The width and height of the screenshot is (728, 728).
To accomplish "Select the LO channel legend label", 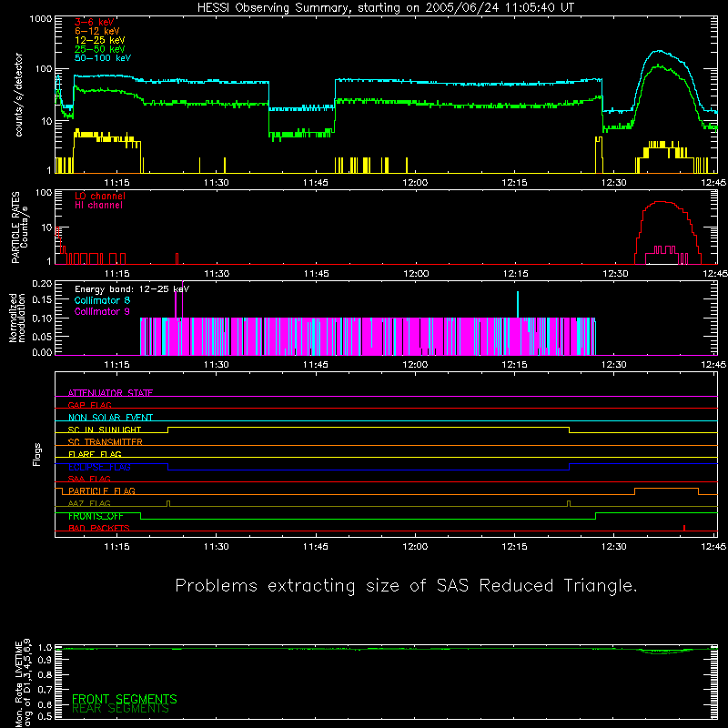I will tap(100, 196).
